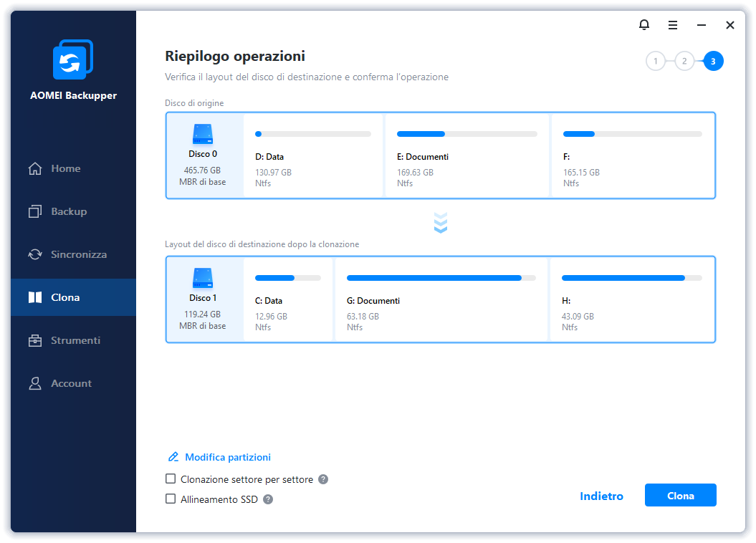Open the Strumenti section label

click(x=76, y=341)
